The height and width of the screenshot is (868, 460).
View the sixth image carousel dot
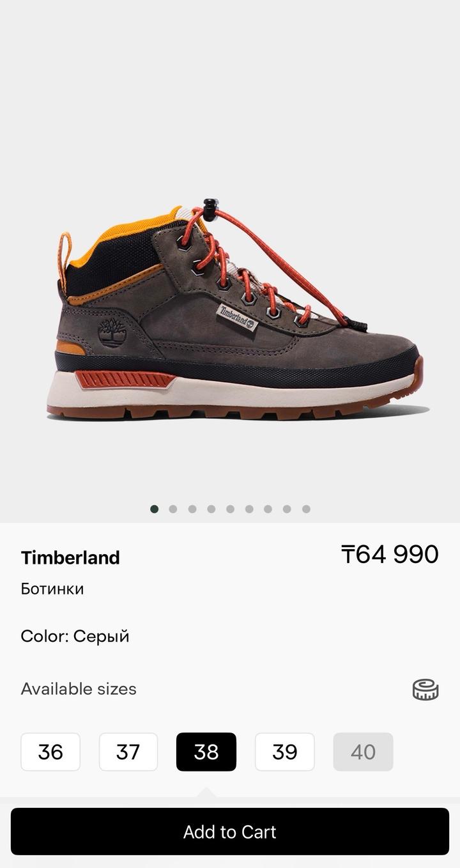pos(249,509)
